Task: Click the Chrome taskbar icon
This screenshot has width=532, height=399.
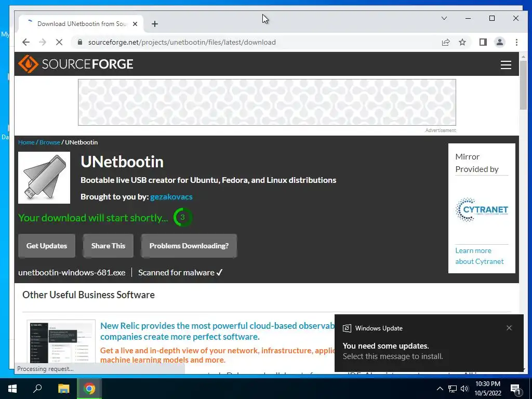Action: coord(89,389)
